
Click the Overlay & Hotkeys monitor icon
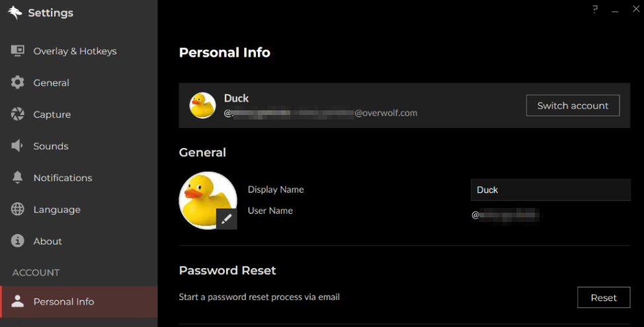(17, 51)
